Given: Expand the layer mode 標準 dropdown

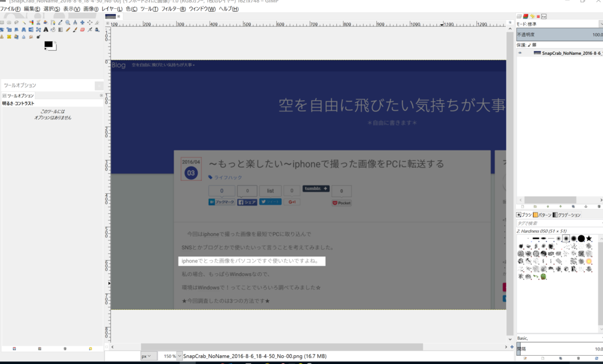Looking at the screenshot, I should tap(560, 24).
